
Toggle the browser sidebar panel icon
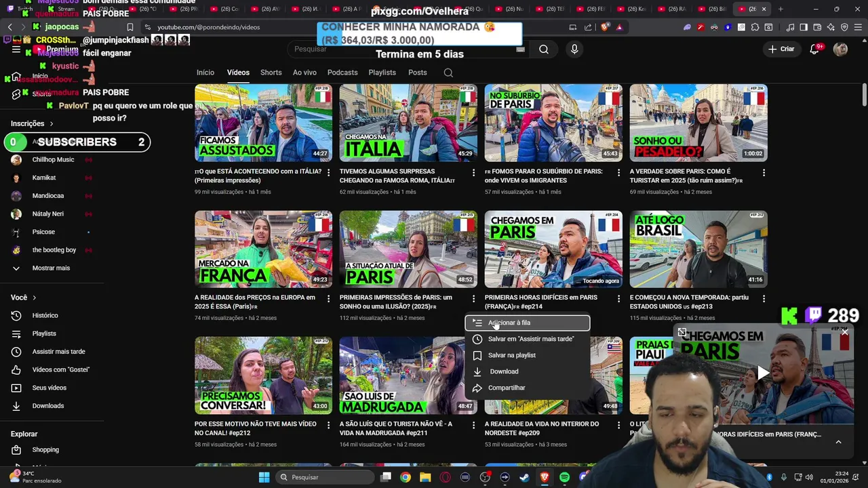coord(804,27)
